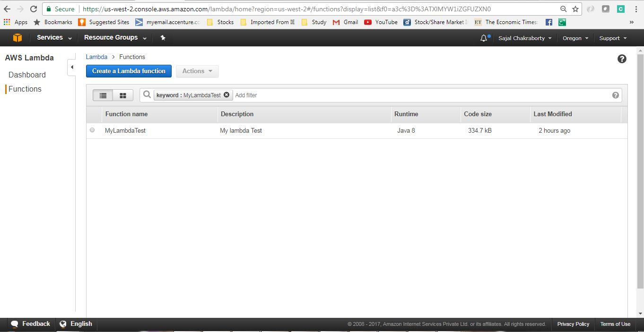The height and width of the screenshot is (332, 644).
Task: Open the notifications bell
Action: point(484,38)
